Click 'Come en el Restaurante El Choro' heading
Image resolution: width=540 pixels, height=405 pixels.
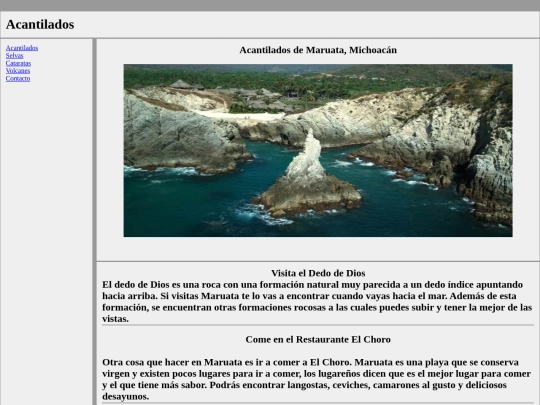318,340
